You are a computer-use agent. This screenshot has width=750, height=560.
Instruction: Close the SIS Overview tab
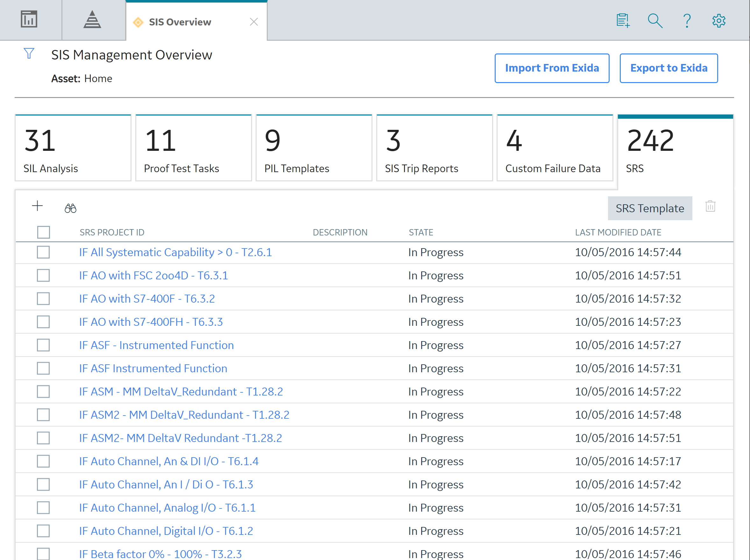point(254,22)
